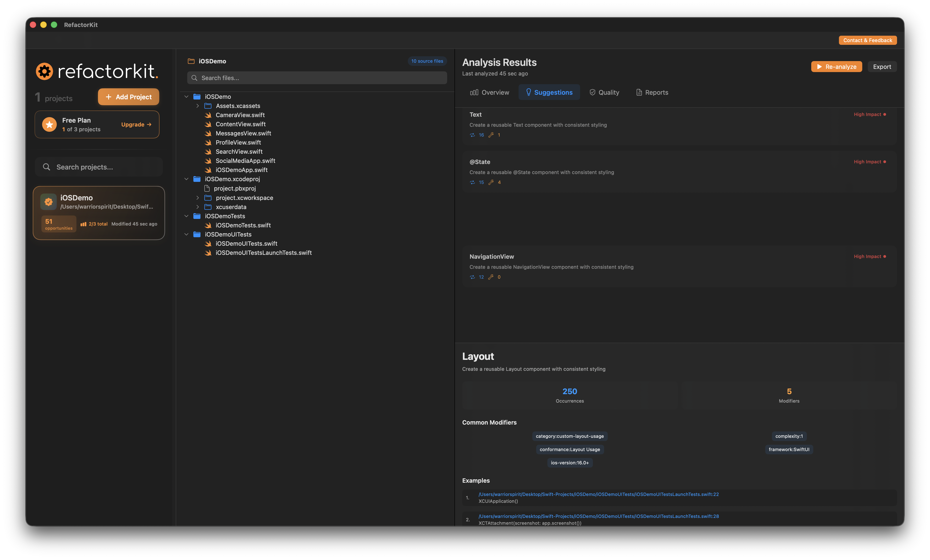Image resolution: width=930 pixels, height=560 pixels.
Task: Open the NavigationView suggestion card
Action: click(x=679, y=267)
